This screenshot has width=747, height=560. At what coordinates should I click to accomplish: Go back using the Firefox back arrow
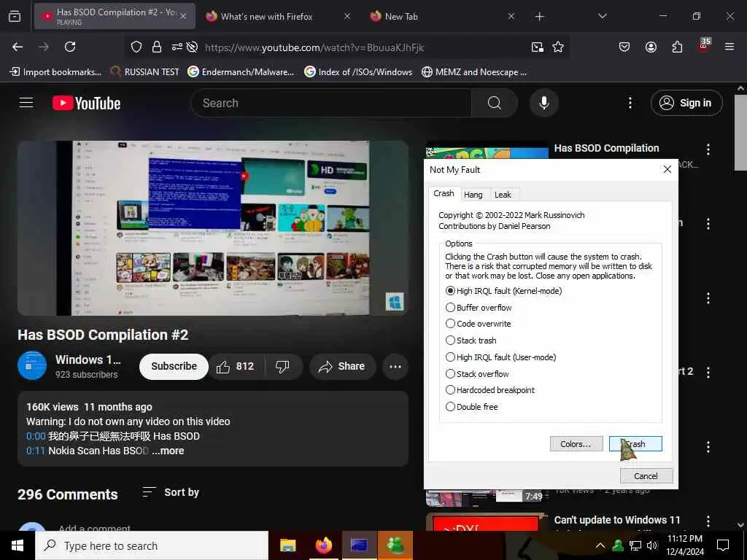click(x=18, y=47)
